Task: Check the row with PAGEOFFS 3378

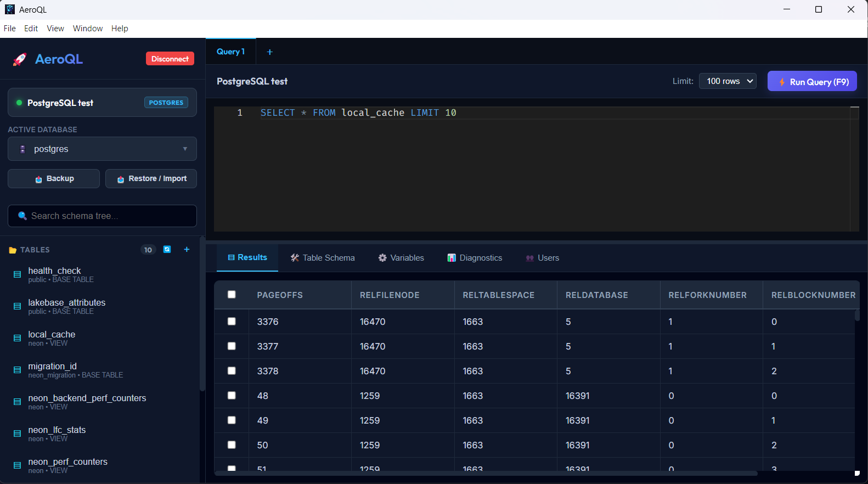Action: [x=232, y=371]
